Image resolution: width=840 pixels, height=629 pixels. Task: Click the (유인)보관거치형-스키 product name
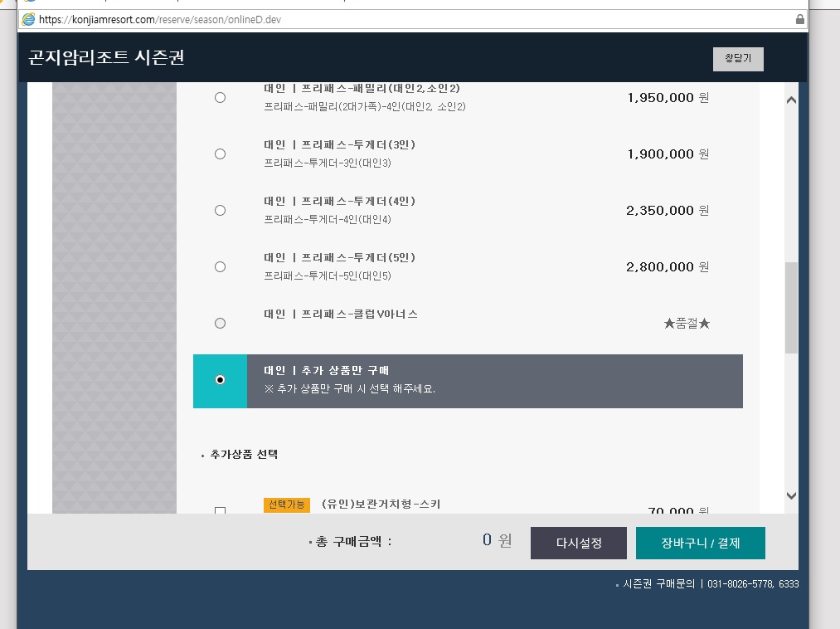381,504
